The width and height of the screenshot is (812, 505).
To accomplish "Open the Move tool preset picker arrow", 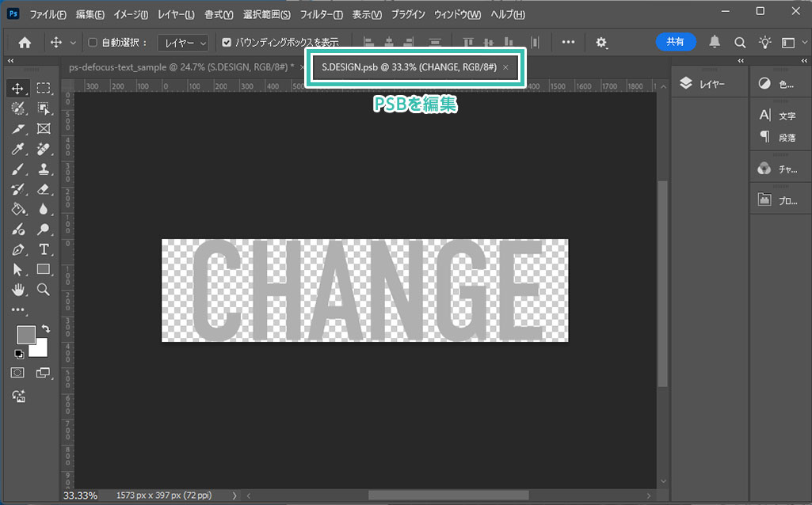I will (x=73, y=43).
